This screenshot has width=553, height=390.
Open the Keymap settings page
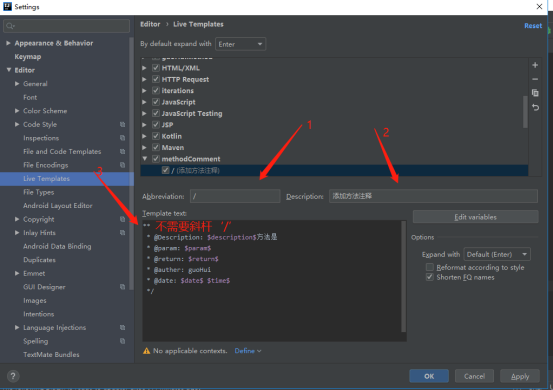28,57
